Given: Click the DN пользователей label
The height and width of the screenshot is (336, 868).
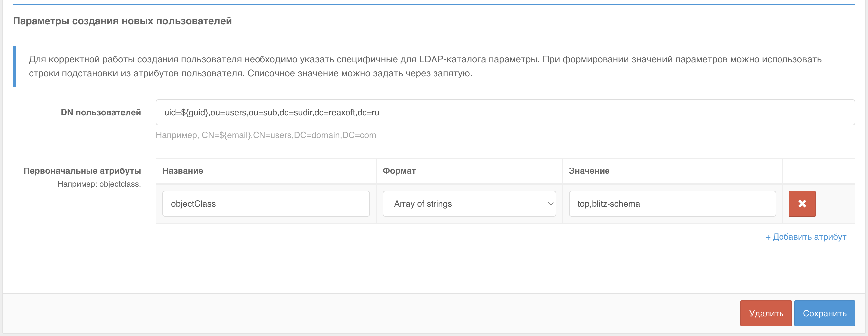Looking at the screenshot, I should click(101, 112).
